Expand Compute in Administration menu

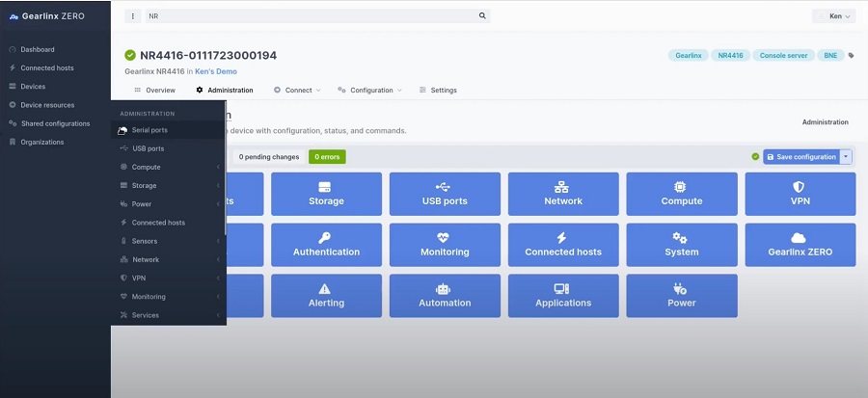point(169,167)
